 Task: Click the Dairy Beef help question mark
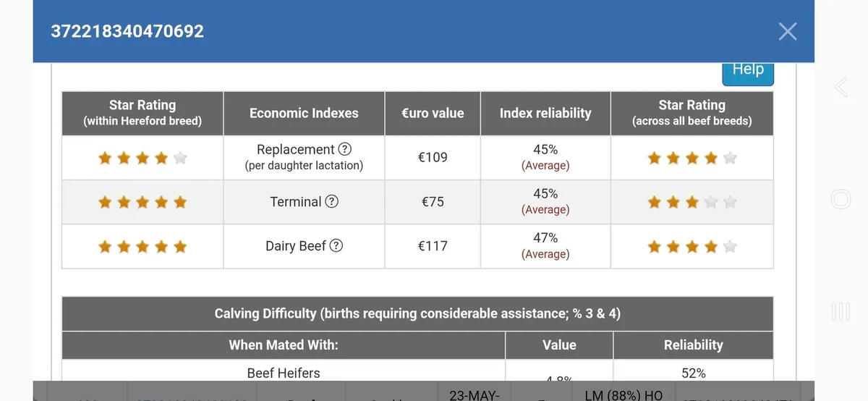[336, 245]
